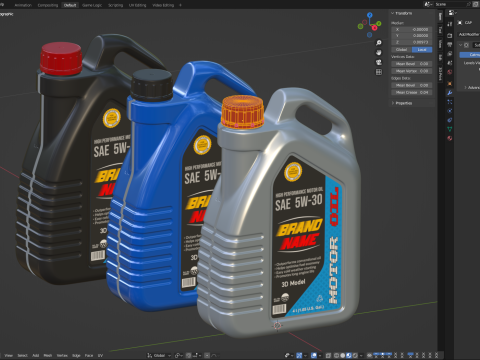Expand the Properties panel in sidebar
This screenshot has height=360, width=480.
click(393, 103)
